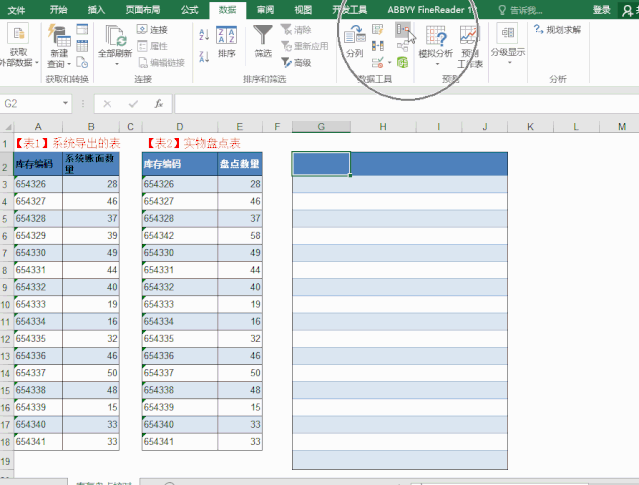The image size is (639, 485).
Task: Click Advanced filter (高级) button
Action: point(295,62)
